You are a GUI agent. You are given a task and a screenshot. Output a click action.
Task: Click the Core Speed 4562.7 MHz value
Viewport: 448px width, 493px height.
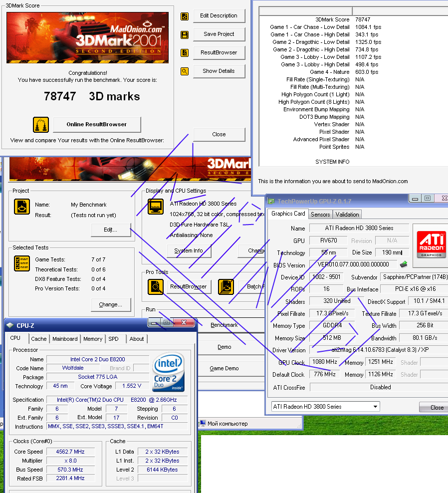click(70, 452)
